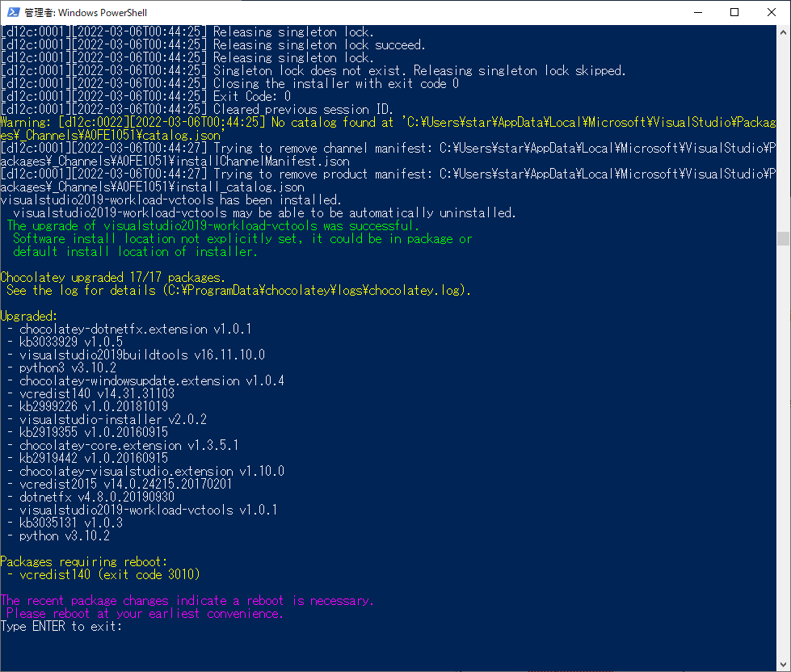Click 'may be able to be automatically uninstalled' line
Image resolution: width=791 pixels, height=672 pixels.
(x=264, y=213)
